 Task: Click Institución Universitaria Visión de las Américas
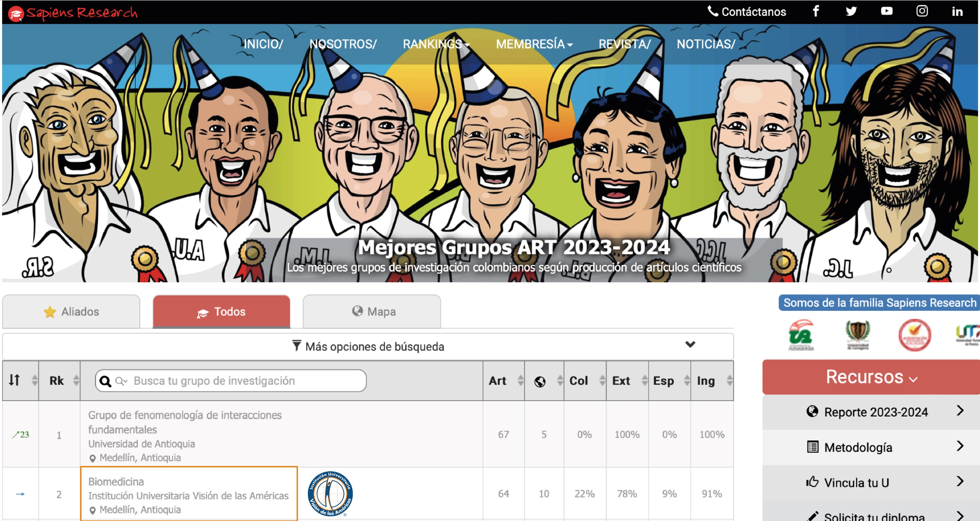click(188, 496)
